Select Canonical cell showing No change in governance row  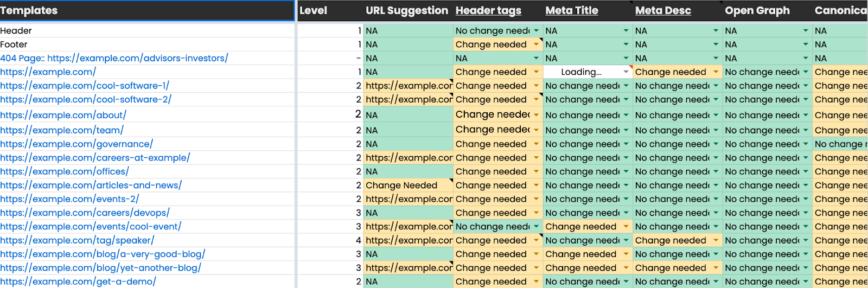[840, 144]
